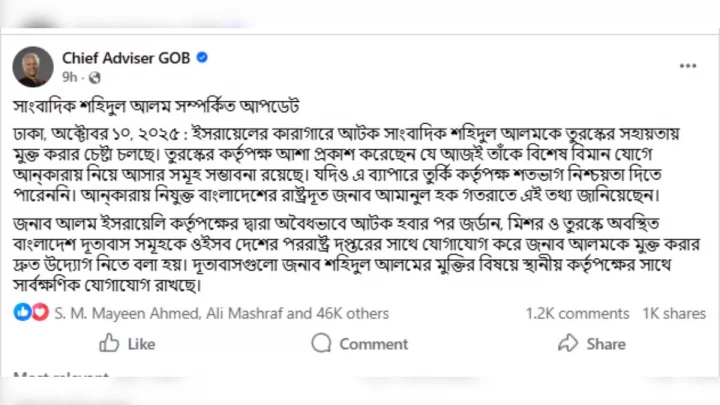Viewport: 720px width, 405px height.
Task: Open the Chief Adviser GOB page name
Action: coord(126,58)
